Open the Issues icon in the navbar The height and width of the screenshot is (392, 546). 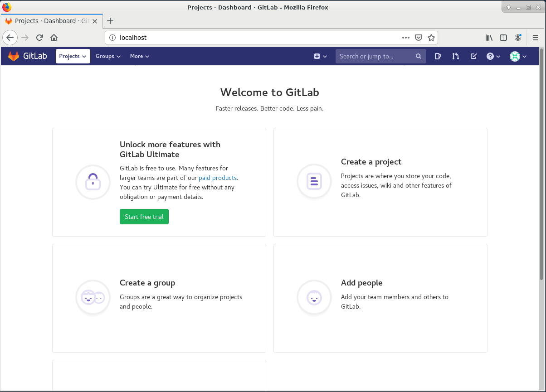click(437, 56)
